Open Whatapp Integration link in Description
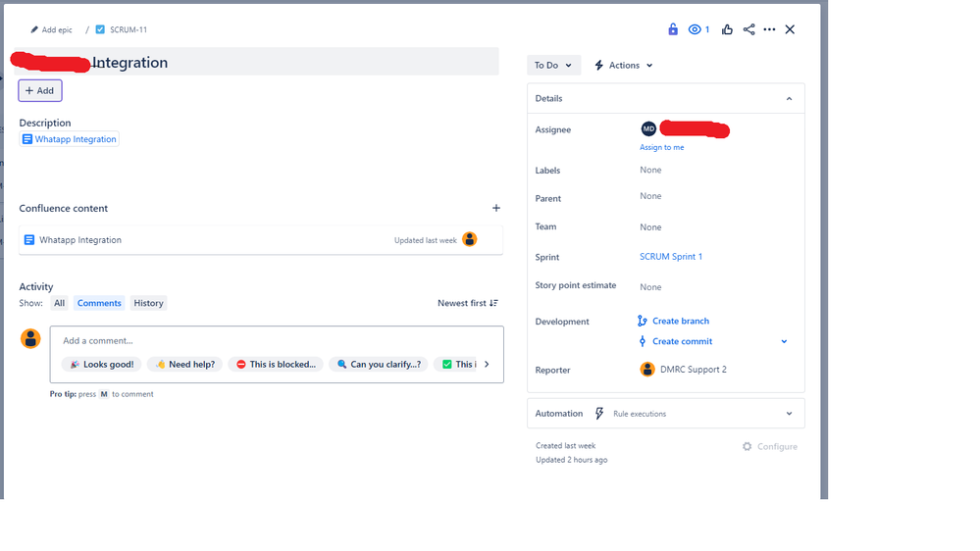 click(70, 139)
